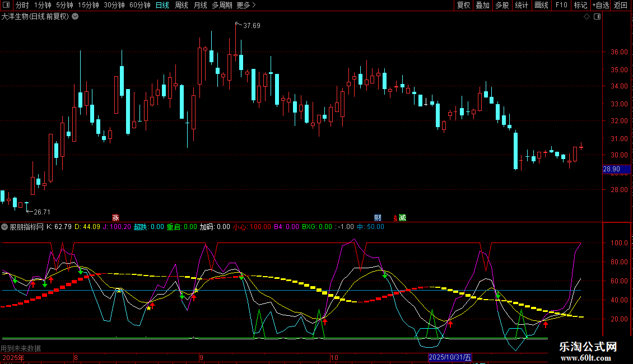
Task: Click the 2025/10/31 date marker on the timeline
Action: point(450,357)
